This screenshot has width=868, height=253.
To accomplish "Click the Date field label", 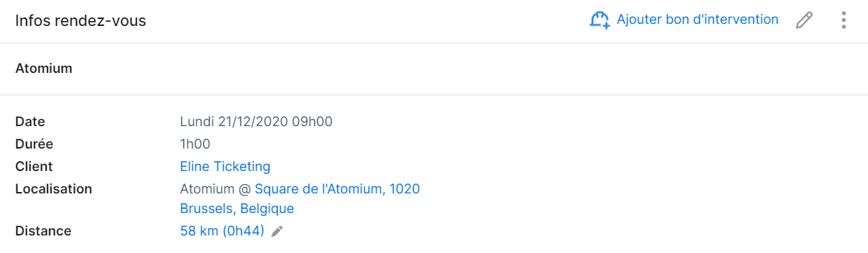I will [x=30, y=122].
